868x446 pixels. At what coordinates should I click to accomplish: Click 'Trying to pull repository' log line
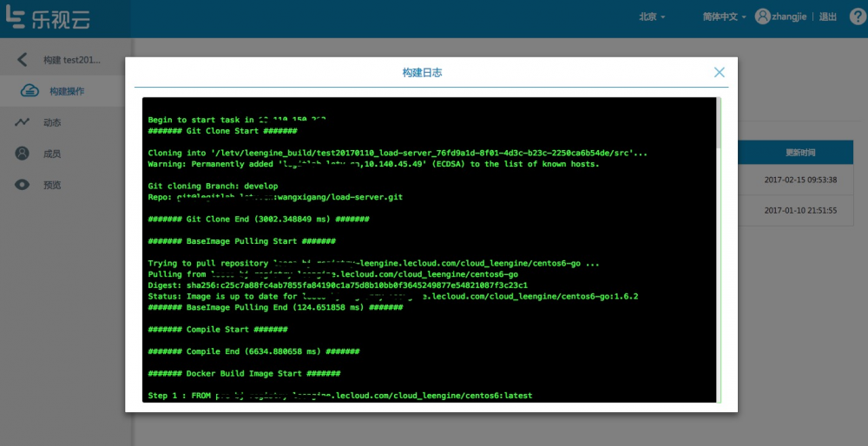pyautogui.click(x=373, y=264)
